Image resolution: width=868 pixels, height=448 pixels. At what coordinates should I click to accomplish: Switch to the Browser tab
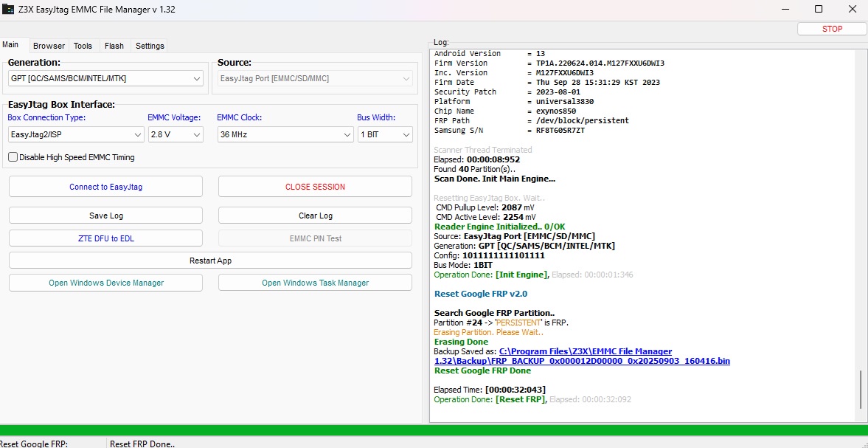pyautogui.click(x=49, y=46)
